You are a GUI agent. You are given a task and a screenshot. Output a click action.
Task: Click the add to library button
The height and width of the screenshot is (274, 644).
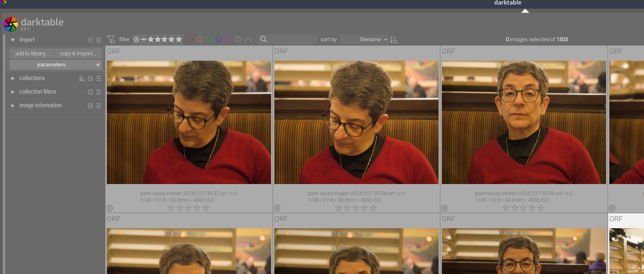31,53
